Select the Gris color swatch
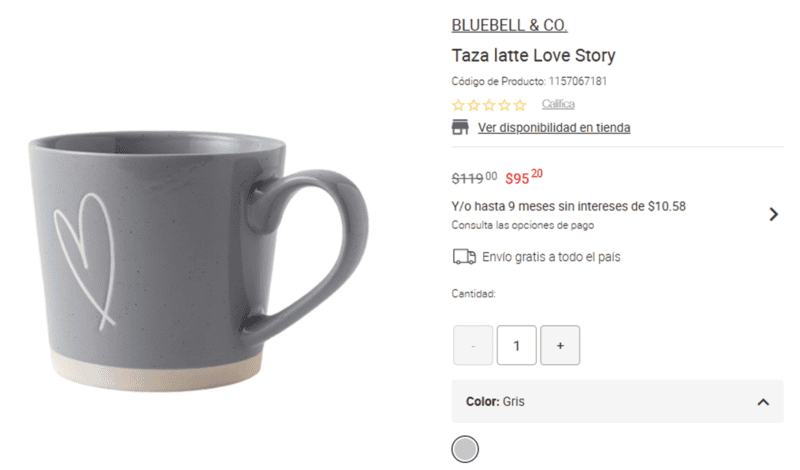Screen dimensions: 800x470 pos(466,449)
